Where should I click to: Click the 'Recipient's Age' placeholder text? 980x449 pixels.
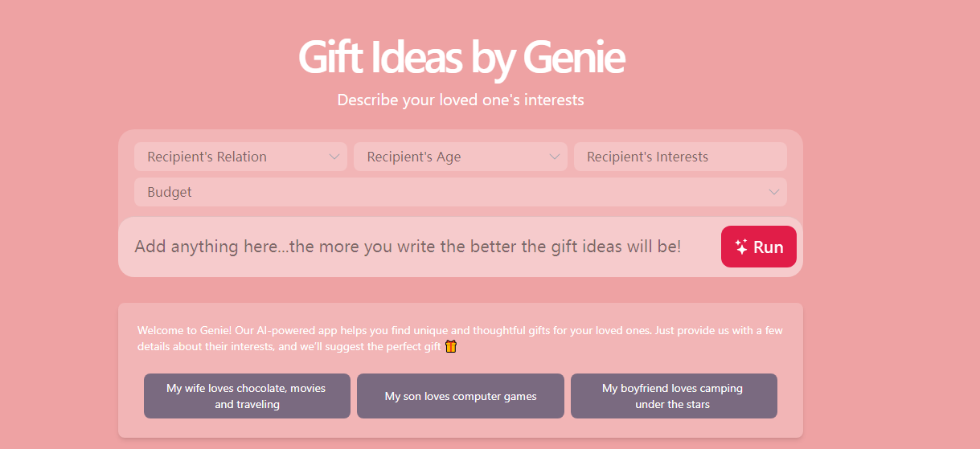pyautogui.click(x=414, y=157)
